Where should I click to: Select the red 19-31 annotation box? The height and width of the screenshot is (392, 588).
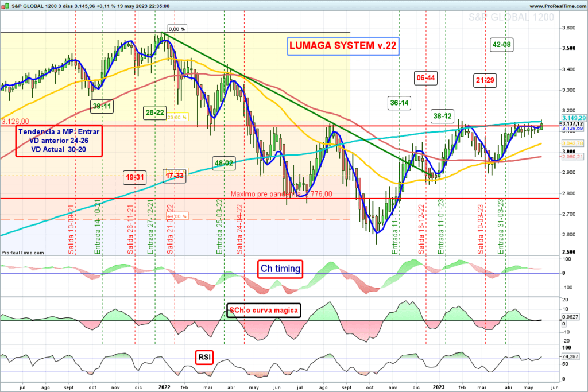coord(134,177)
